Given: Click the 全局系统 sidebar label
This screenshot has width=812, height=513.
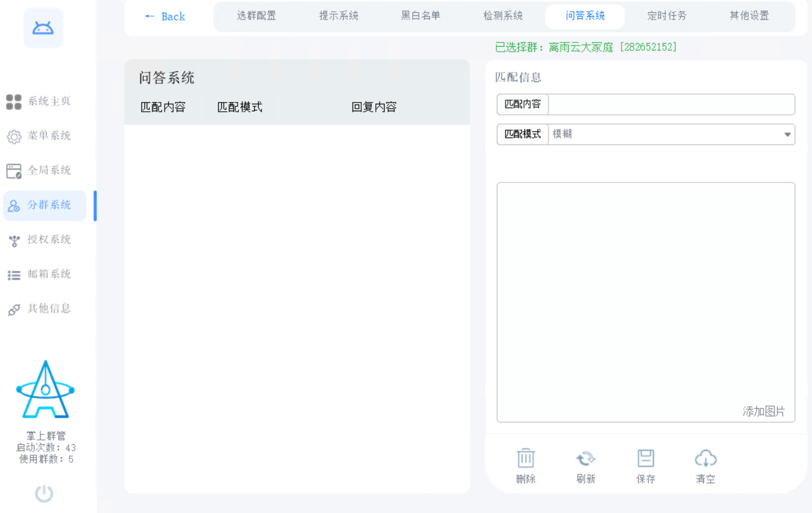Looking at the screenshot, I should pyautogui.click(x=49, y=170).
